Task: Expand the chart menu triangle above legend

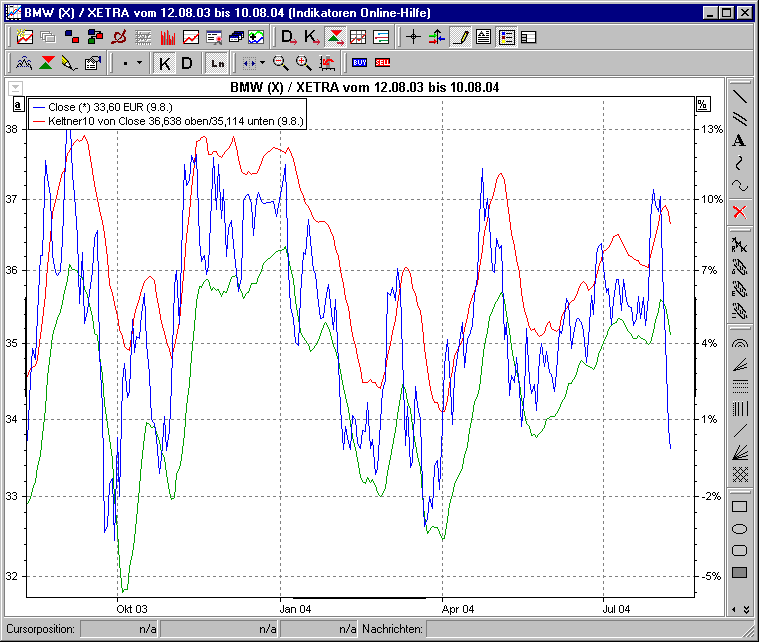Action: (x=17, y=88)
